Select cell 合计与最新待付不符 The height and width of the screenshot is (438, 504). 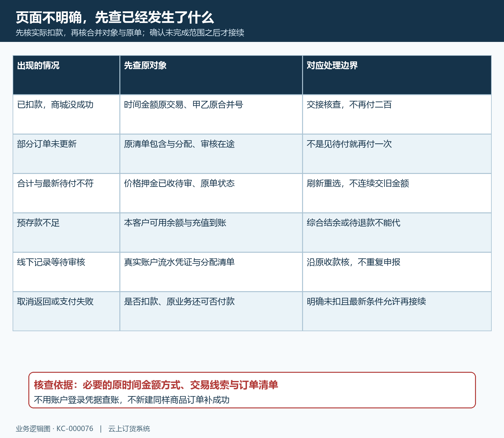pos(66,193)
